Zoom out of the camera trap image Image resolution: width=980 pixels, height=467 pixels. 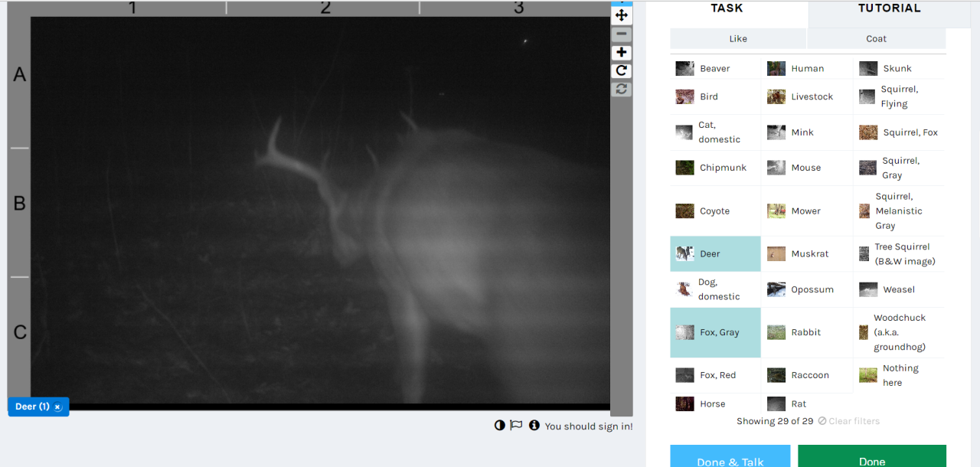(x=622, y=34)
